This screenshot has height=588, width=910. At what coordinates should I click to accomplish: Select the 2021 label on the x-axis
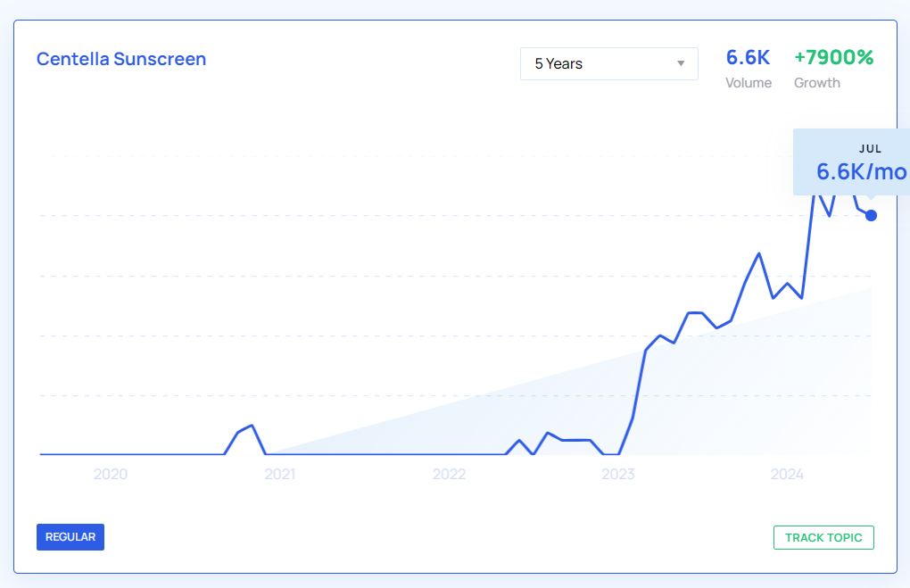[279, 474]
